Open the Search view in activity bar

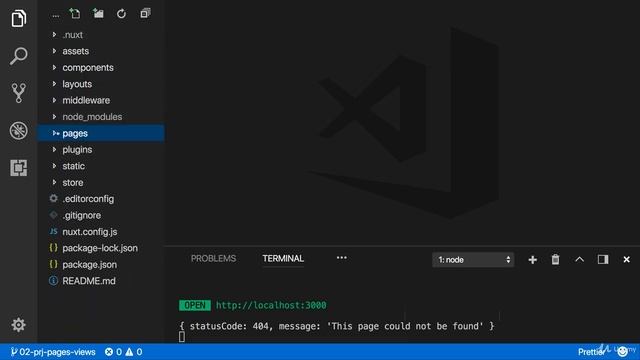[x=18, y=56]
